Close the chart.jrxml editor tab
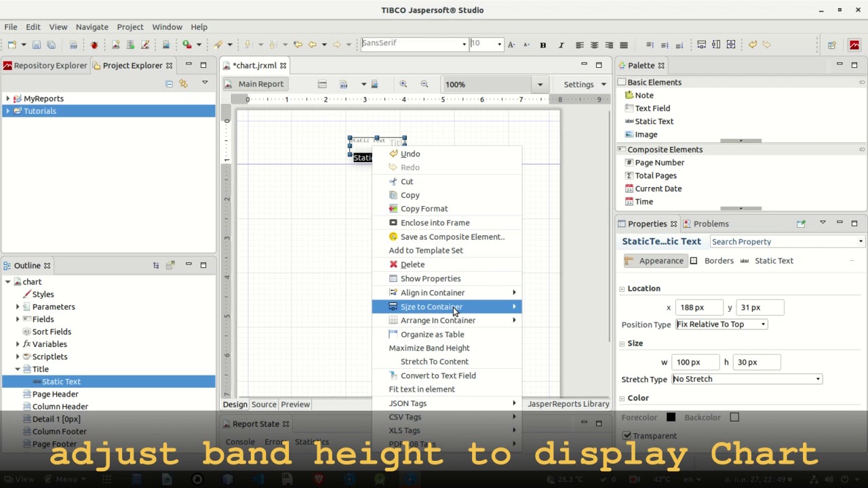Viewport: 868px width, 488px height. (283, 66)
